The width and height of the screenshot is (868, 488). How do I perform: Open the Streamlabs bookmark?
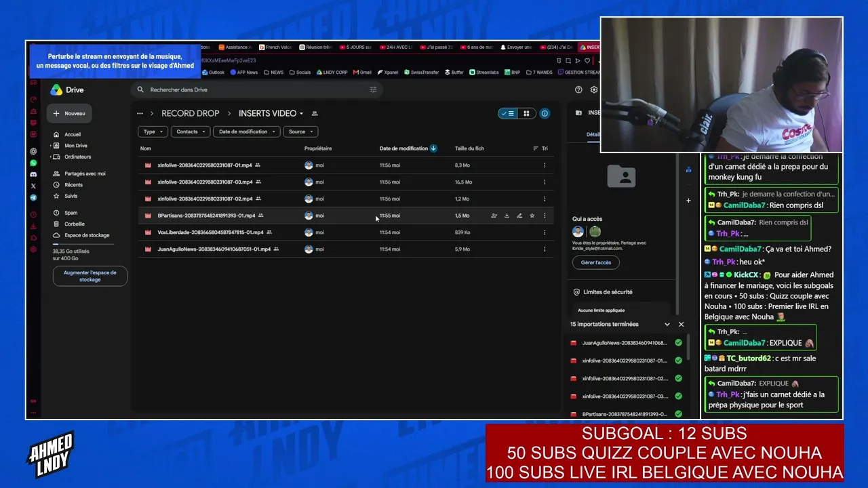click(x=484, y=73)
